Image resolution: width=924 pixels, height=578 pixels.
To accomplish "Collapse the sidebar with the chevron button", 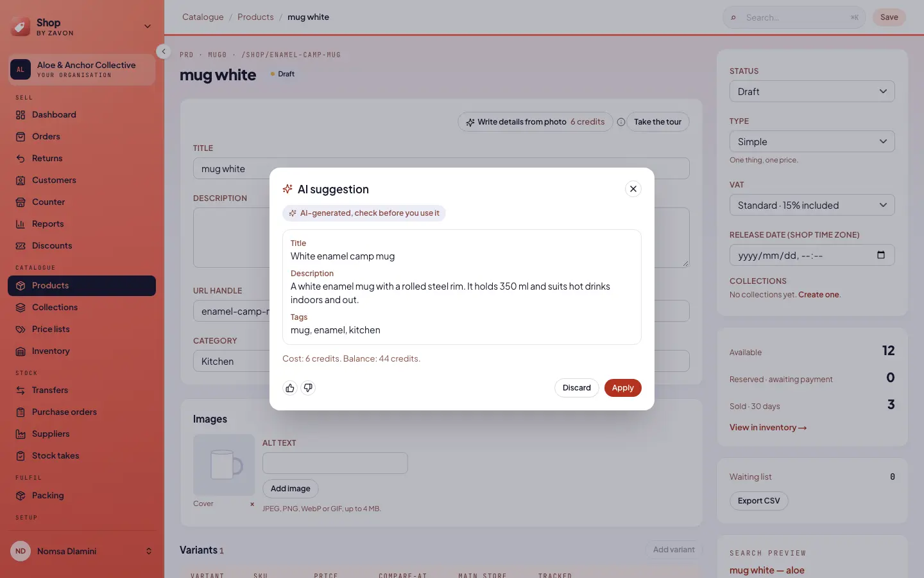I will [x=164, y=51].
